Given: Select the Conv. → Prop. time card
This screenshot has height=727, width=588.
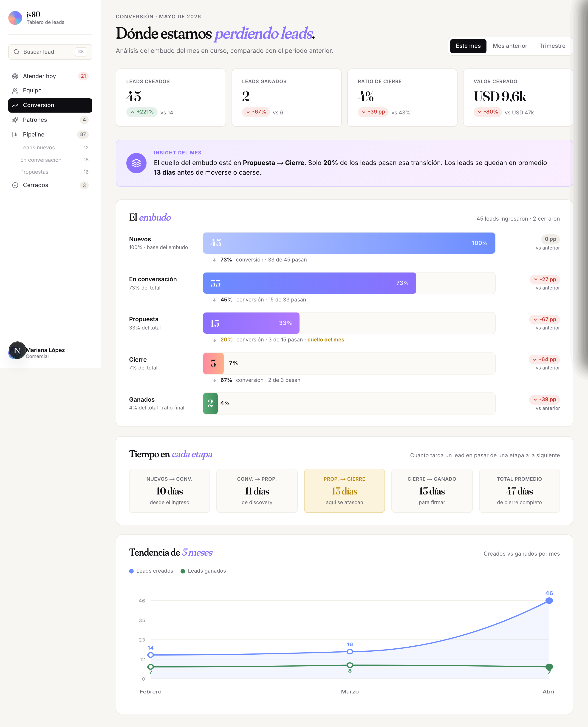Looking at the screenshot, I should tap(257, 491).
